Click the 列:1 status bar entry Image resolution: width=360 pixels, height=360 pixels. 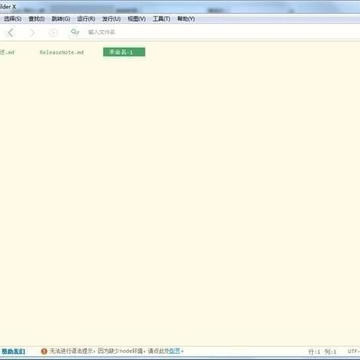point(330,352)
